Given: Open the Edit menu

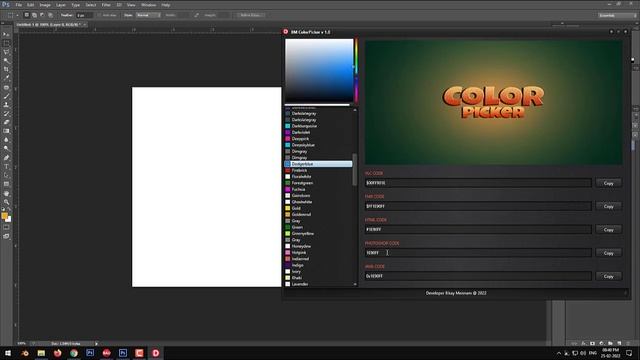Looking at the screenshot, I should pos(31,5).
